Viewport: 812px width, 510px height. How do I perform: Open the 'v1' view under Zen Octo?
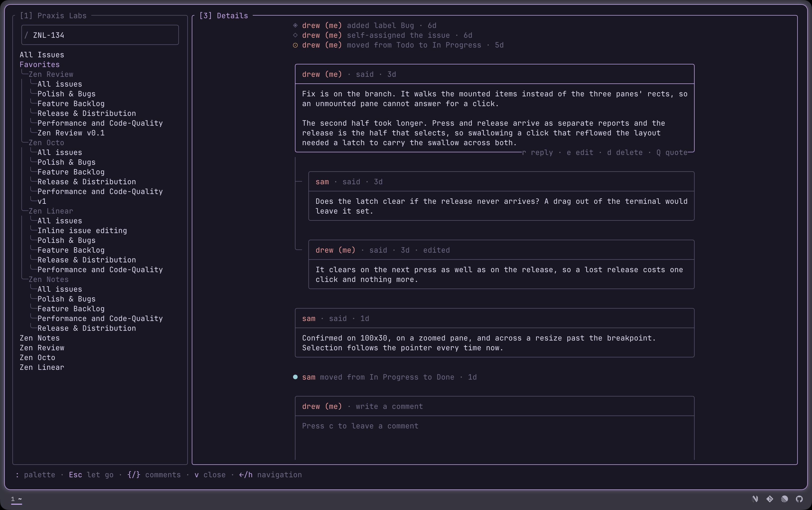42,201
